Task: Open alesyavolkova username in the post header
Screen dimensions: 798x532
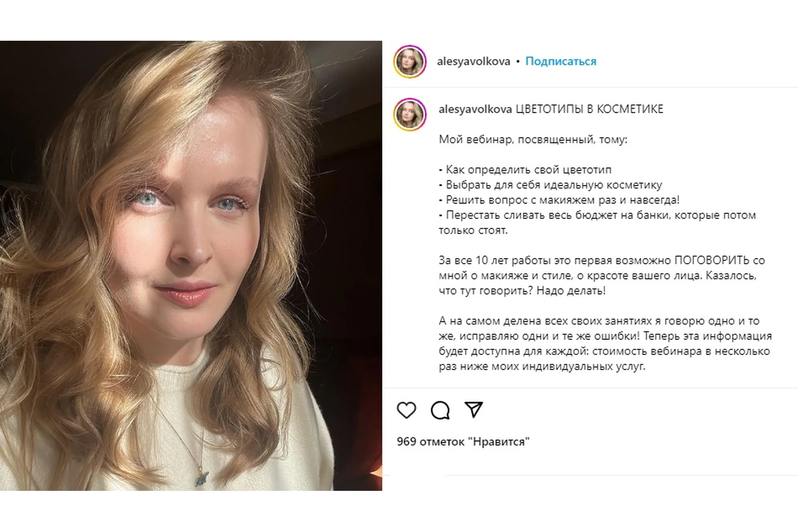Action: pos(473,62)
